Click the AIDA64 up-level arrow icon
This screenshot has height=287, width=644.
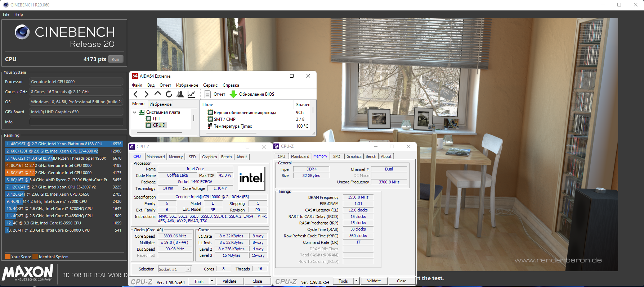pos(157,94)
